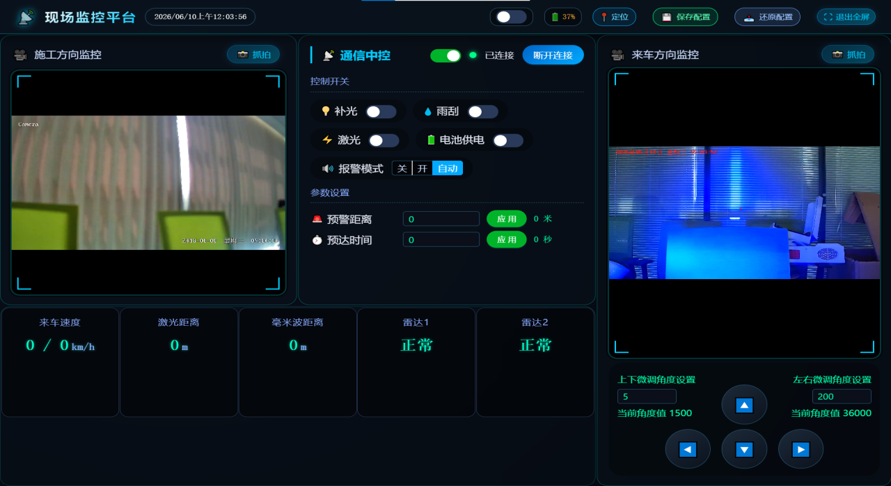The image size is (891, 486).
Task: Click the date-time display in header
Action: point(200,17)
